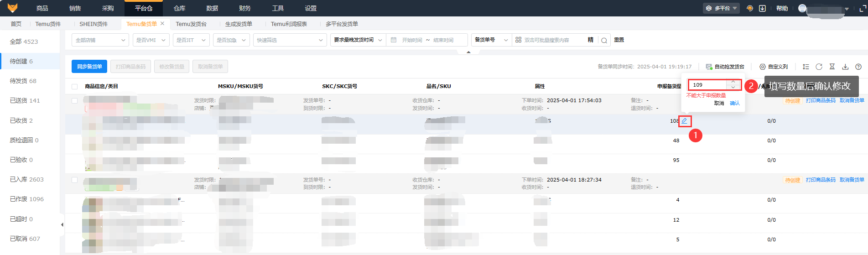Screen dimensions: 868x255
Task: Switch to the Temu利润报表 tab
Action: [289, 24]
